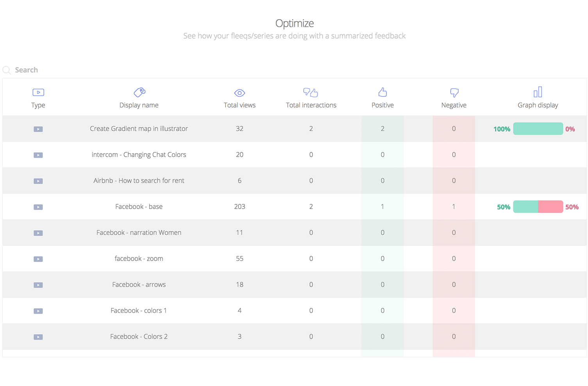Open 'Facebook - base' entry
The height and width of the screenshot is (386, 588).
(x=139, y=207)
